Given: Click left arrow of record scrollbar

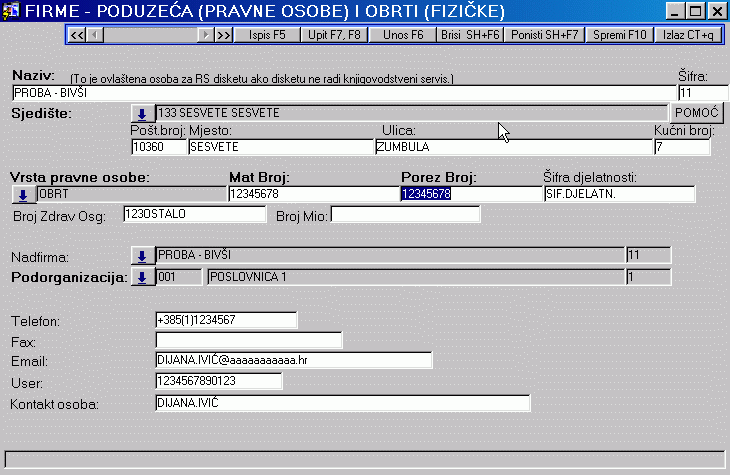Looking at the screenshot, I should tap(95, 35).
